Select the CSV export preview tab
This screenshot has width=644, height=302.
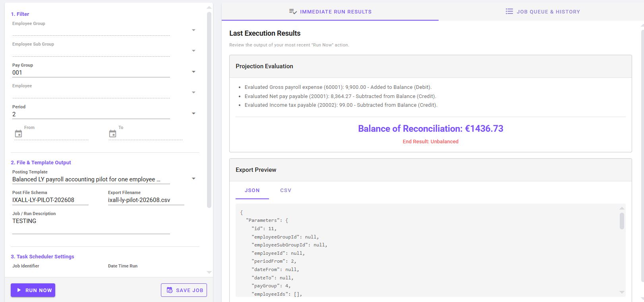click(286, 190)
